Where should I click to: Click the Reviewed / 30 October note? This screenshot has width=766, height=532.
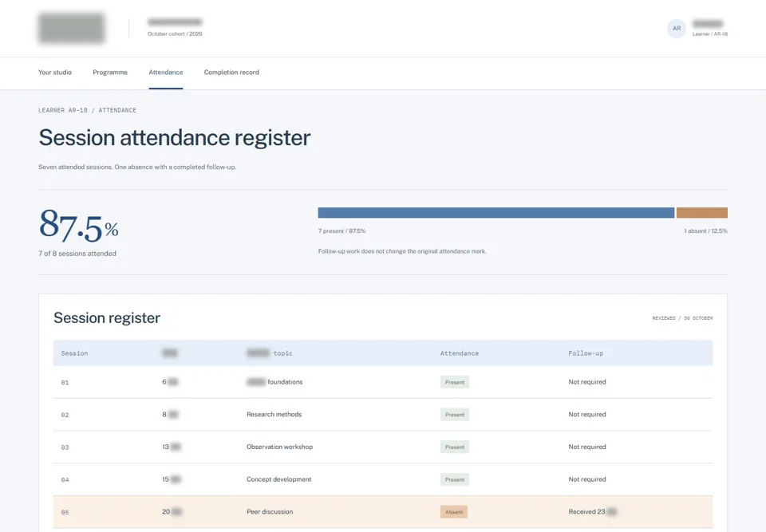point(682,318)
